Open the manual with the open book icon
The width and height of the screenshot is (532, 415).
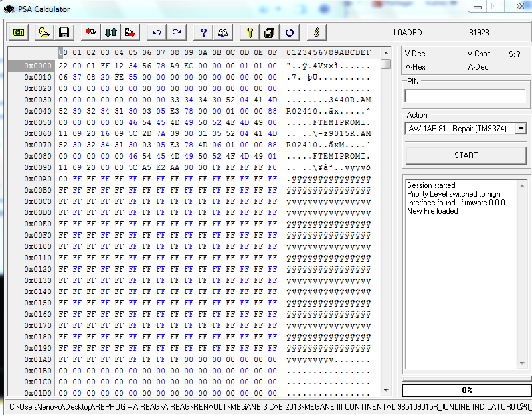[x=222, y=33]
